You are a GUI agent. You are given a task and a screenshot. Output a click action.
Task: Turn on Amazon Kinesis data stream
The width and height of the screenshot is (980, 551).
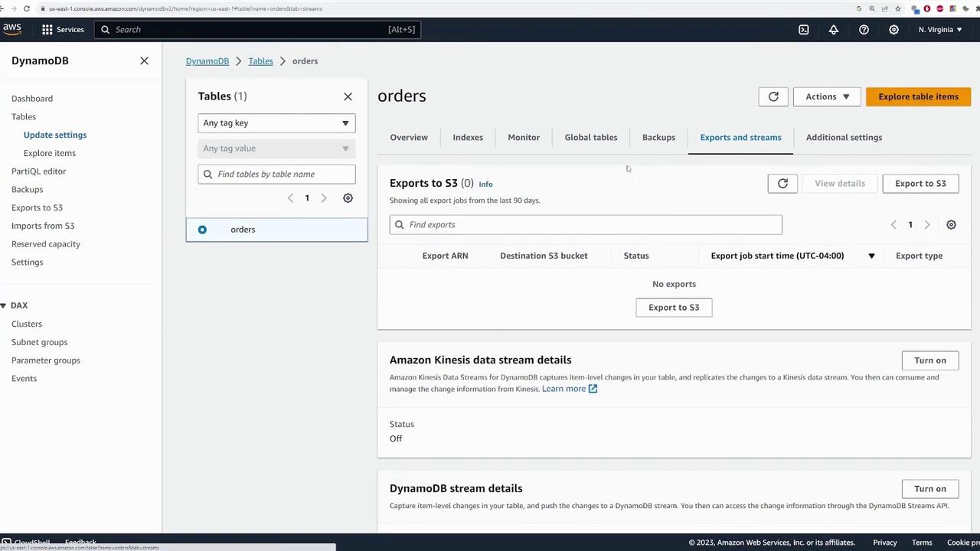929,360
